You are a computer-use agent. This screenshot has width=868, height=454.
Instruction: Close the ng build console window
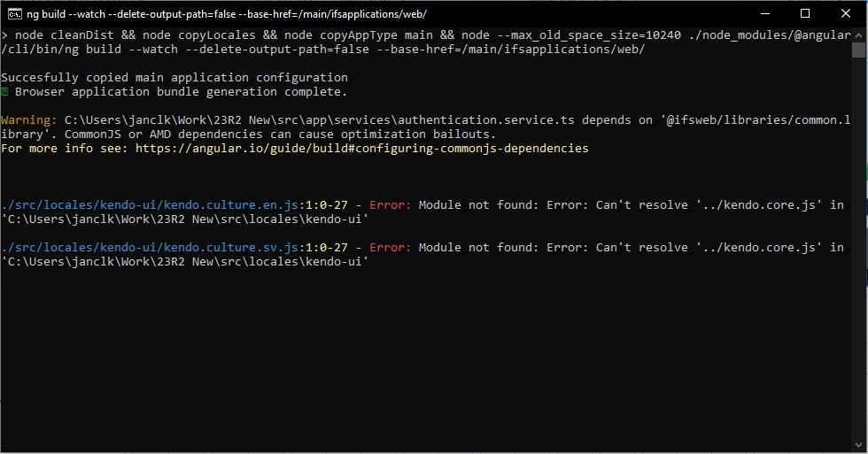[846, 14]
